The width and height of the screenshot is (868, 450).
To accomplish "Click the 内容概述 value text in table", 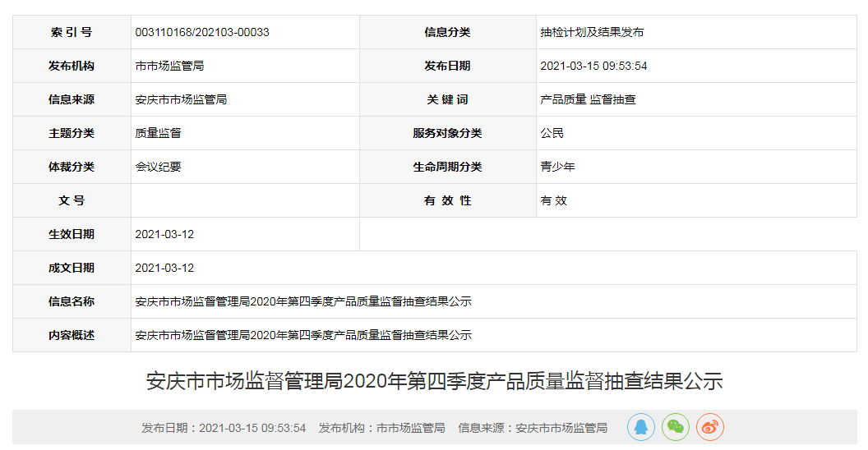I will tap(303, 335).
